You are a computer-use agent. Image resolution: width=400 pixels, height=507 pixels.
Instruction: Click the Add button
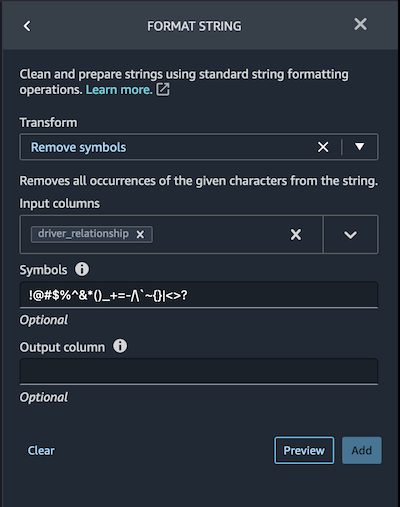(x=362, y=450)
